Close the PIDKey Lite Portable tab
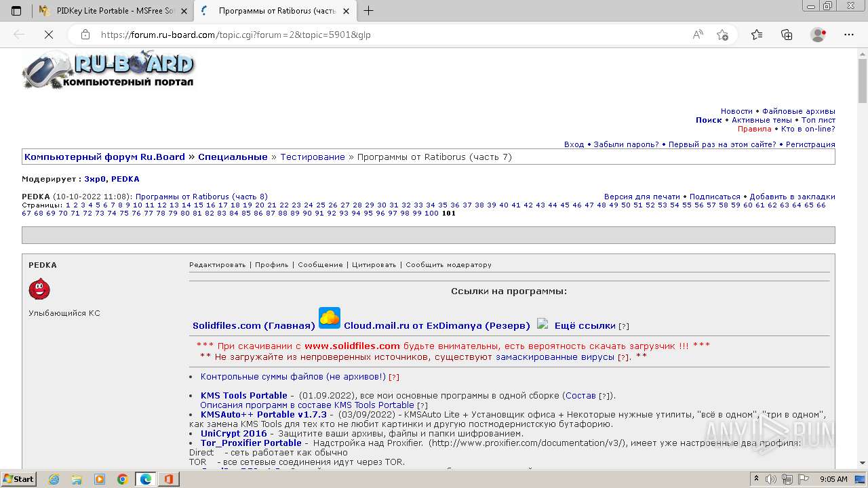Screen dimensions: 868x488 pos(183,11)
